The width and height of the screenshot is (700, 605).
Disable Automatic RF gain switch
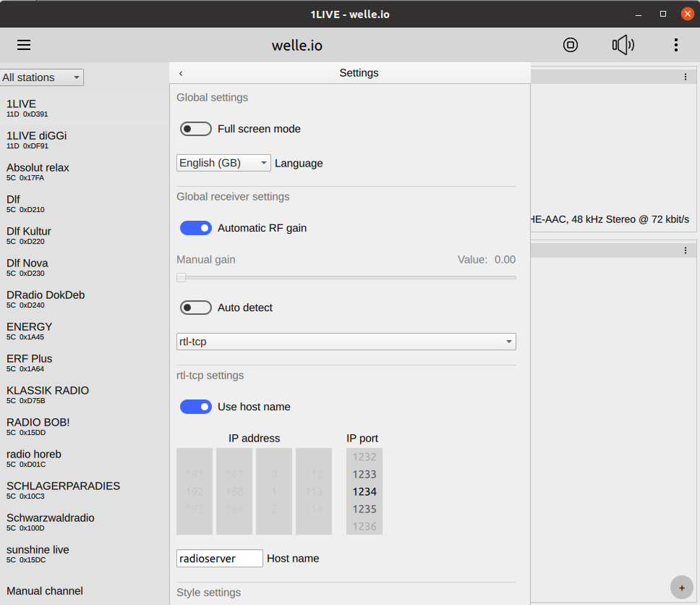(x=195, y=228)
